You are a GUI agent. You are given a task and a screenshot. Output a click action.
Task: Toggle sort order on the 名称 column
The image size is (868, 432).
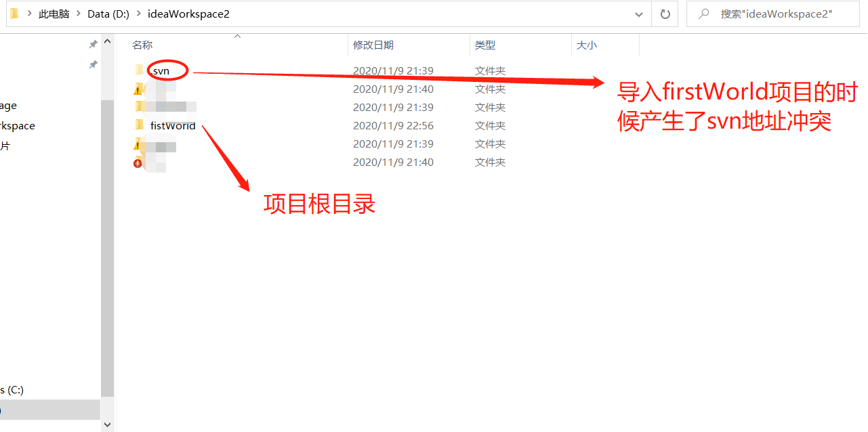tap(142, 45)
